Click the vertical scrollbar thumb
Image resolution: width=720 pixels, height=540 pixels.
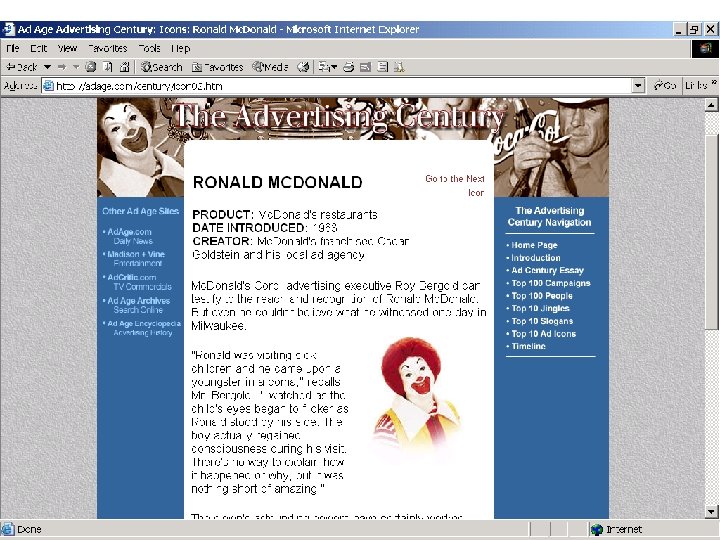tap(711, 231)
